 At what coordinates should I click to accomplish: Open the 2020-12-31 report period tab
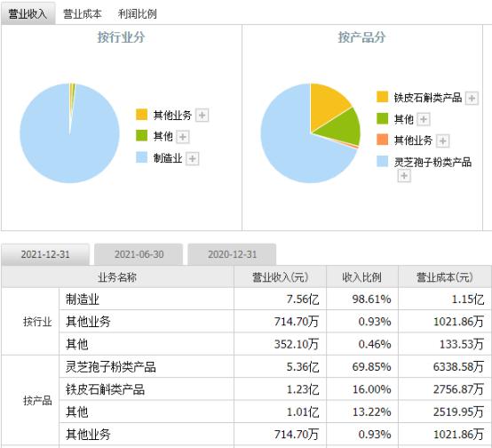(232, 254)
